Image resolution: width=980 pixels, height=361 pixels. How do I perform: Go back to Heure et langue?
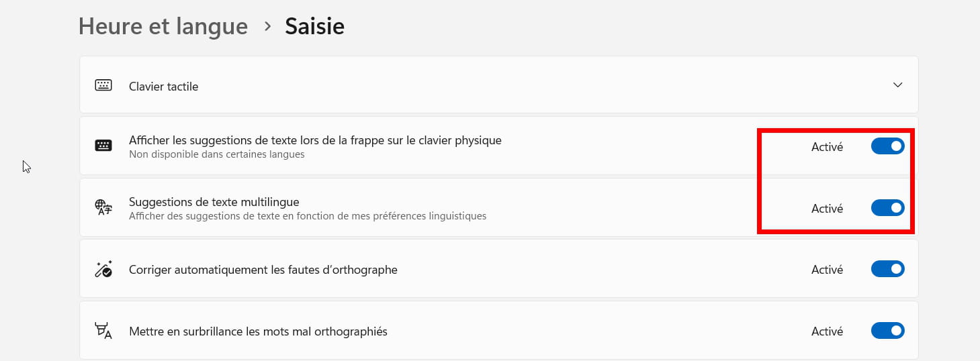(163, 26)
